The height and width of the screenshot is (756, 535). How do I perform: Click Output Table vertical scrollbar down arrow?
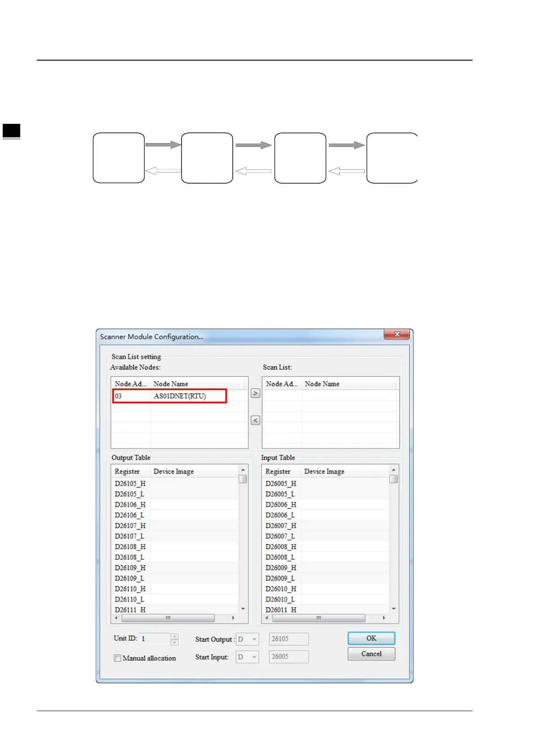click(x=243, y=609)
